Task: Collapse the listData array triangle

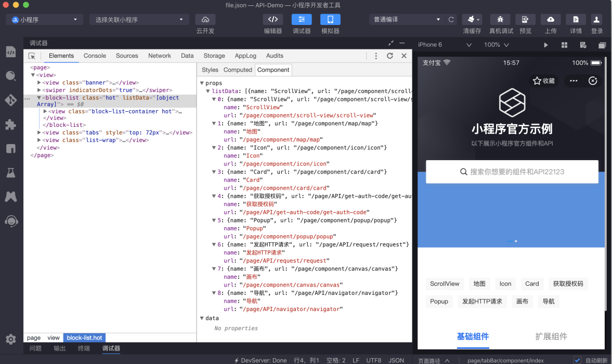Action: [x=208, y=92]
